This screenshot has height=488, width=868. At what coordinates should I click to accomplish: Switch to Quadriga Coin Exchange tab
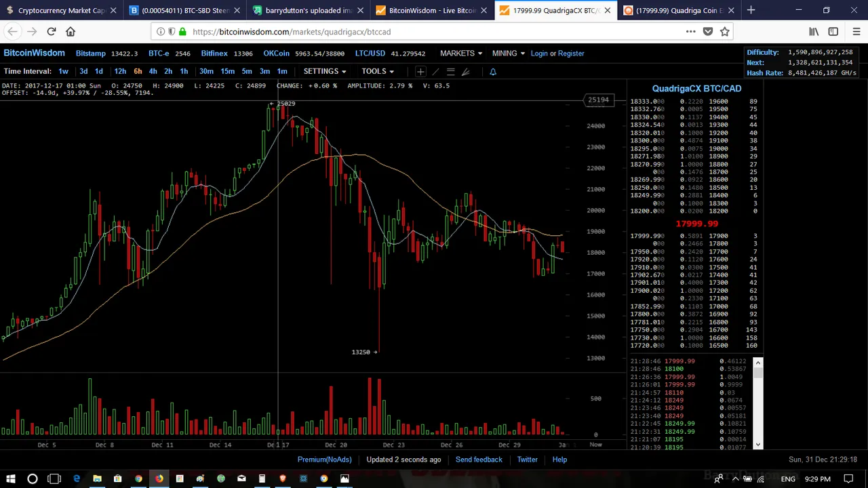pos(679,10)
